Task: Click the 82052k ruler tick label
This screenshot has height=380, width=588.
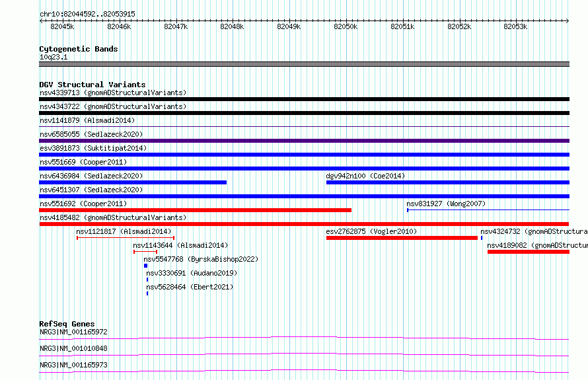Action: (459, 26)
